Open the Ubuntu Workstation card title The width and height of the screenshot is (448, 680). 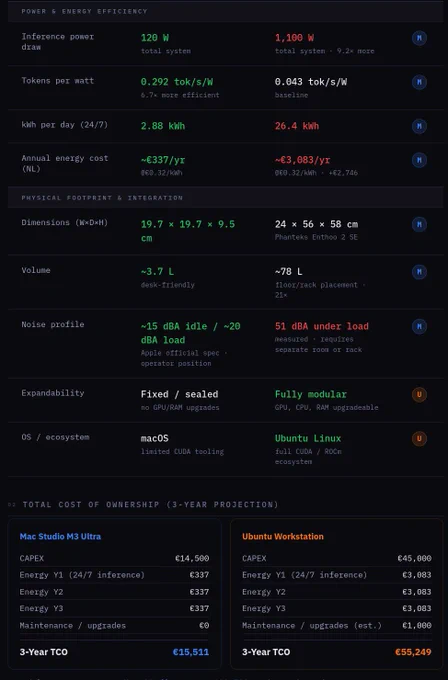pos(283,536)
